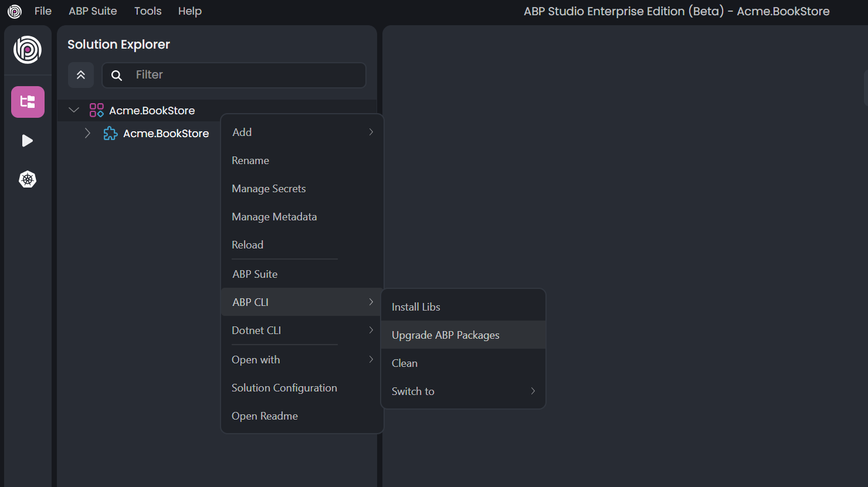Image resolution: width=868 pixels, height=487 pixels.
Task: Select Open with context menu entry
Action: [302, 359]
